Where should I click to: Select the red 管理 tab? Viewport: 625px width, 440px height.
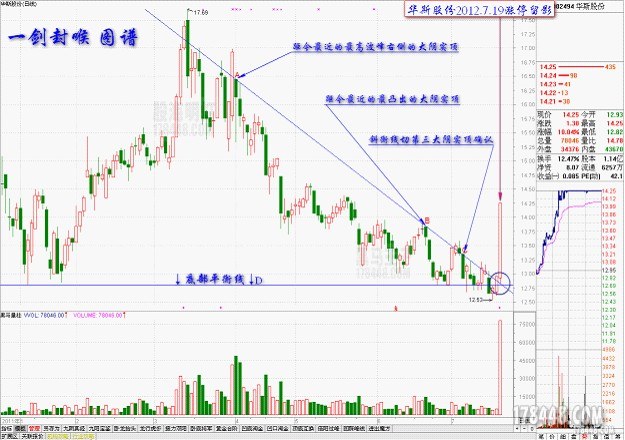click(x=34, y=428)
